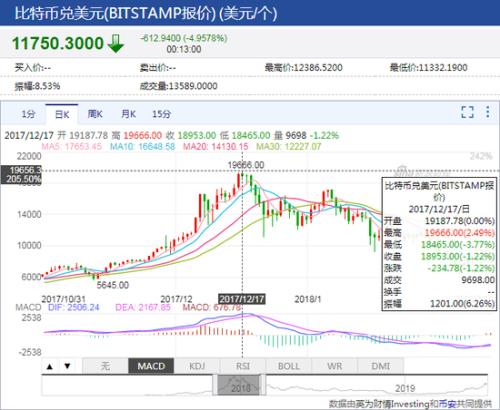Click the MA10: 16648.58 legend
500x410 pixels.
pos(142,146)
